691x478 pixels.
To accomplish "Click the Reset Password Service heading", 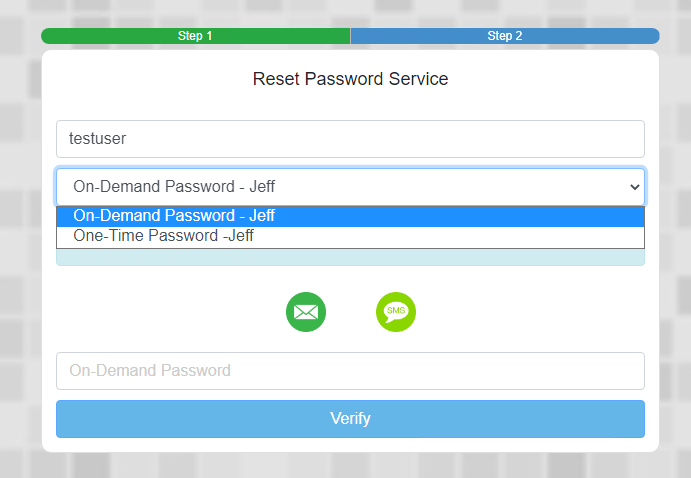I will (350, 79).
